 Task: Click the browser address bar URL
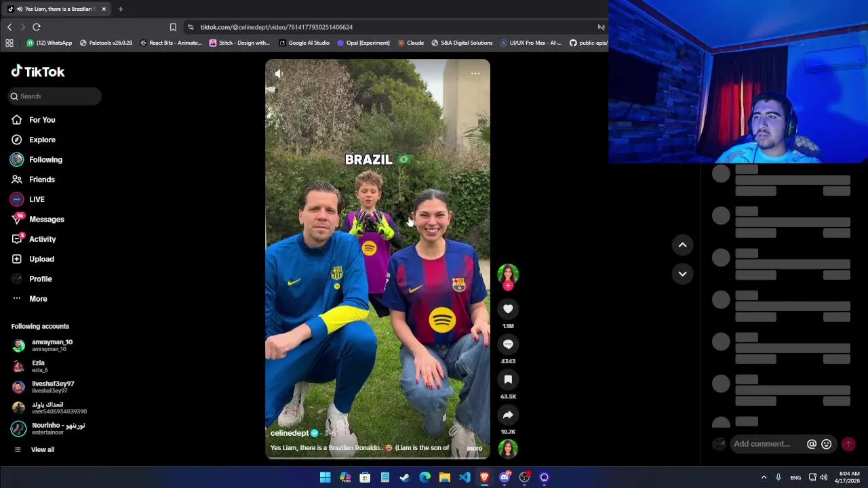[276, 27]
